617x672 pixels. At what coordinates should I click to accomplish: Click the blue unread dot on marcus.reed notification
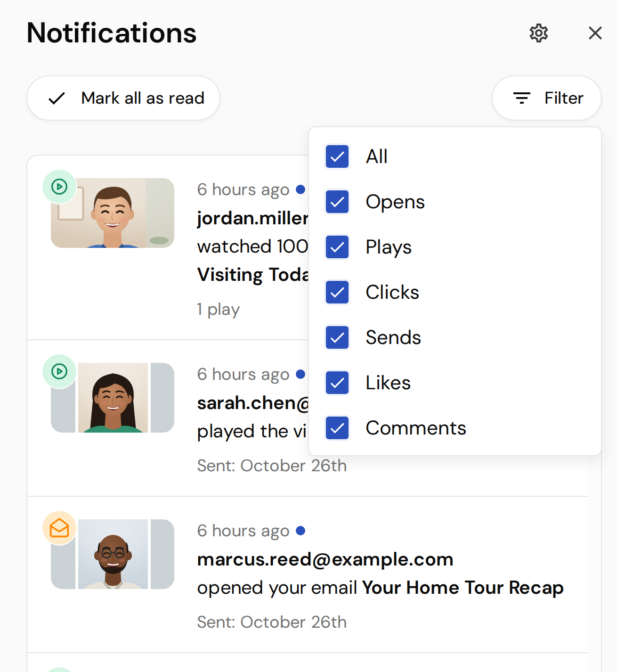pos(300,531)
